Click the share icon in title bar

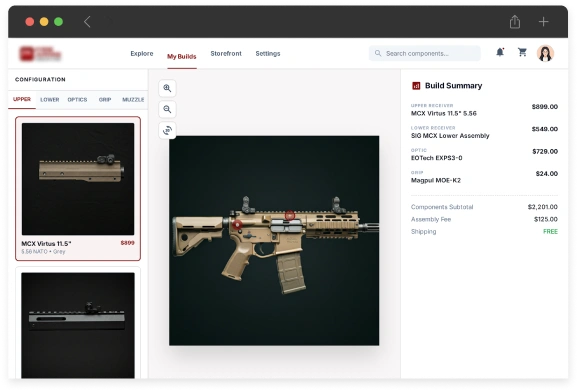(x=515, y=22)
